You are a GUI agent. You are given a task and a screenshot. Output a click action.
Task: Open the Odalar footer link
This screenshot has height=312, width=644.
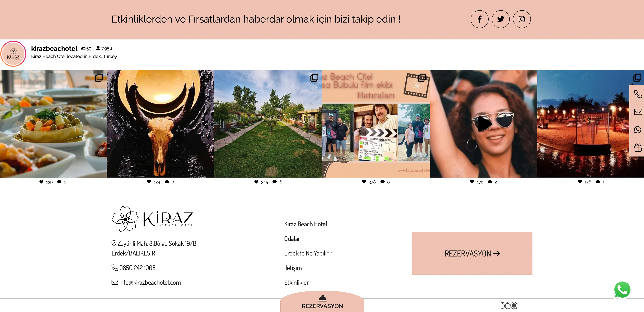click(x=292, y=239)
